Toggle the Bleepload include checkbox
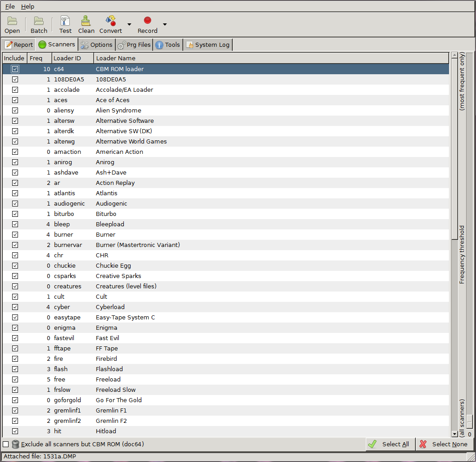This screenshot has width=476, height=462. [15, 224]
